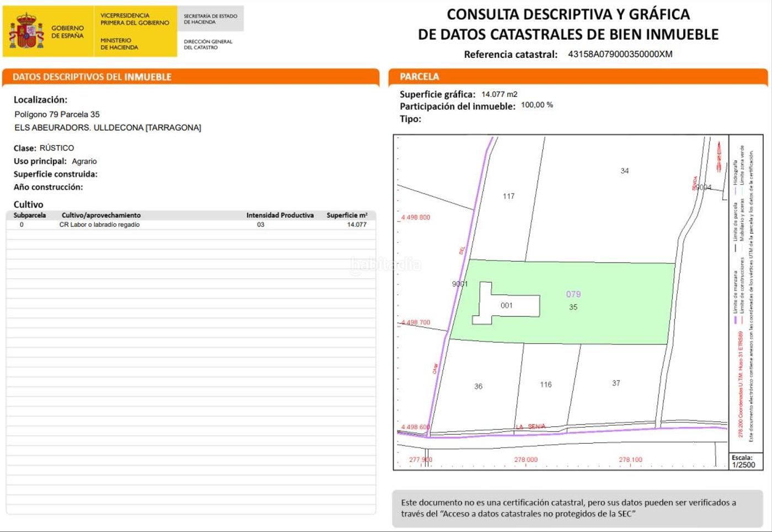The height and width of the screenshot is (532, 772).
Task: Click the habitaclia watermark
Action: click(x=385, y=265)
